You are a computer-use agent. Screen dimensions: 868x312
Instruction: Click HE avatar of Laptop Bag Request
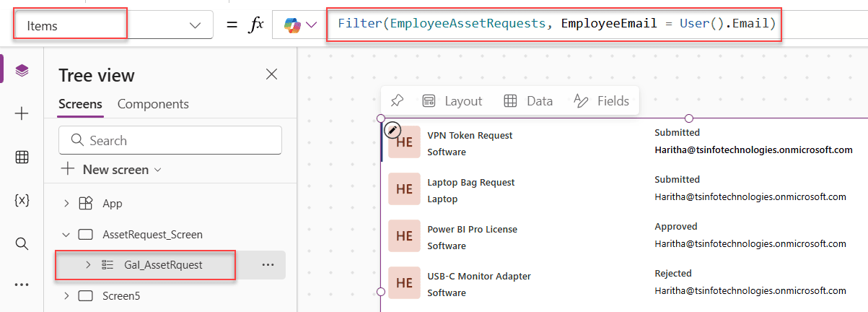tap(404, 189)
